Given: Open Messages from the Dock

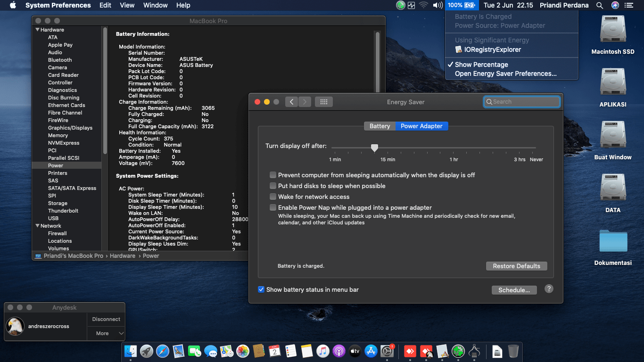Looking at the screenshot, I should coord(211,351).
